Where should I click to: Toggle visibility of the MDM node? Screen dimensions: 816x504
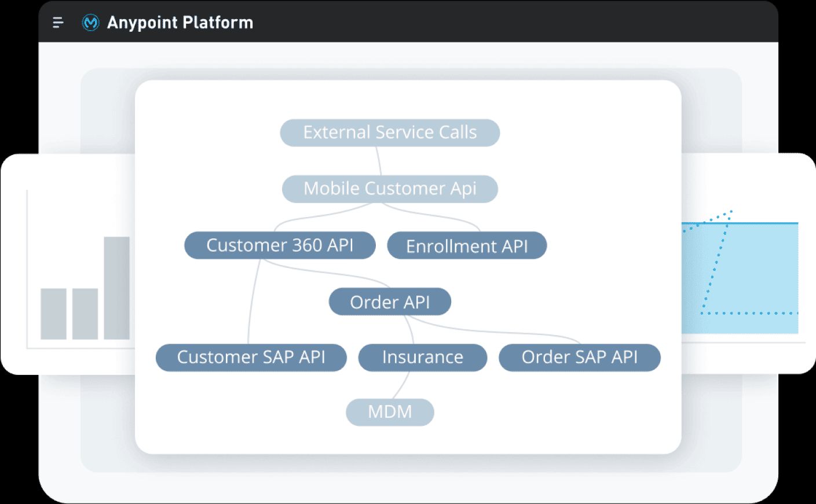click(390, 412)
